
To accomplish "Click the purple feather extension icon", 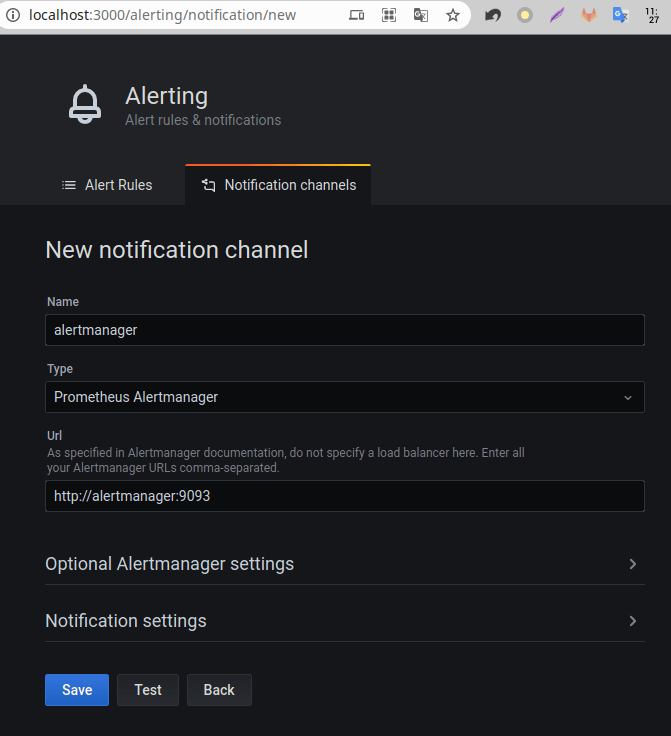I will 557,15.
